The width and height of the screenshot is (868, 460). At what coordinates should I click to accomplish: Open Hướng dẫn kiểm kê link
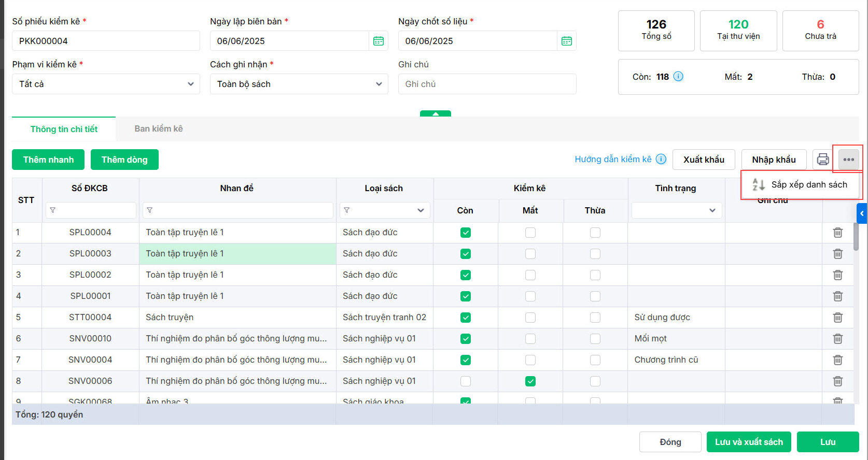coord(613,160)
